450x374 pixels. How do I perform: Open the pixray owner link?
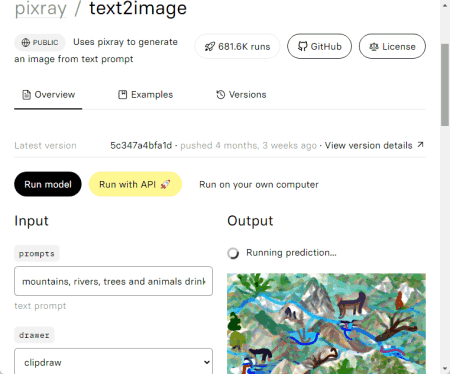[41, 9]
